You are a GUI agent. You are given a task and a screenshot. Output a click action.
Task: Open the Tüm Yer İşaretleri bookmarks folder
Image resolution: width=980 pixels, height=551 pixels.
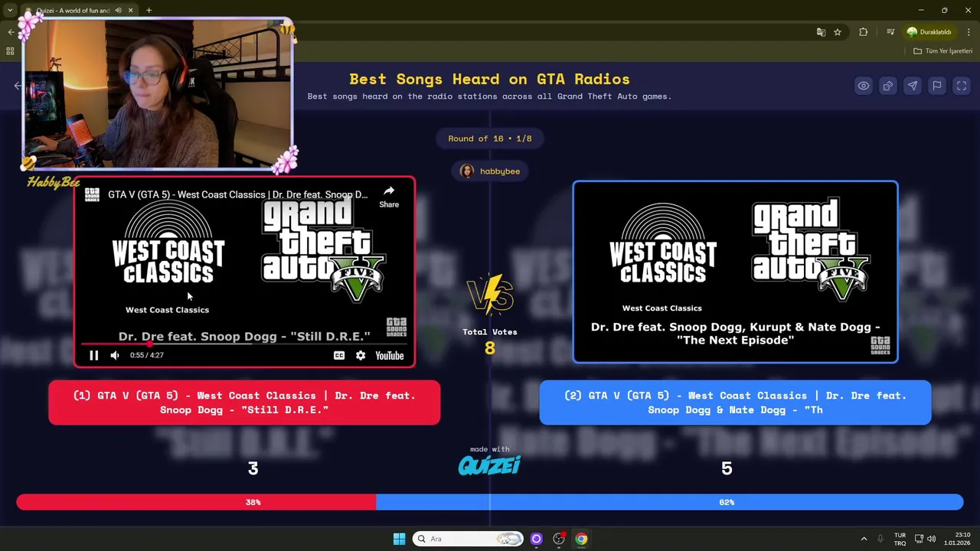pyautogui.click(x=943, y=51)
